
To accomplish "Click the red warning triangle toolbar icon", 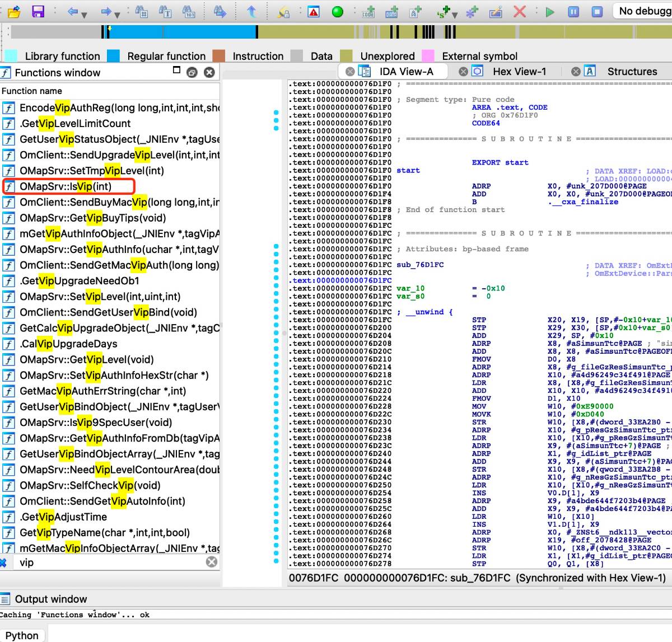I will click(x=314, y=11).
